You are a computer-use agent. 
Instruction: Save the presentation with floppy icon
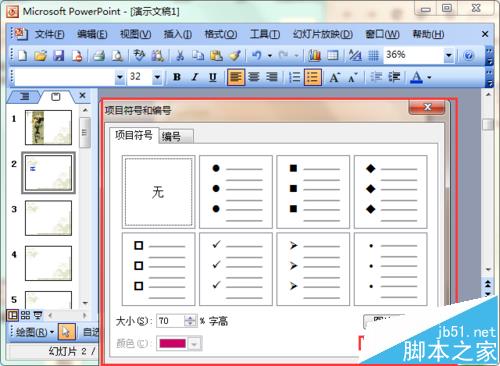coord(59,56)
